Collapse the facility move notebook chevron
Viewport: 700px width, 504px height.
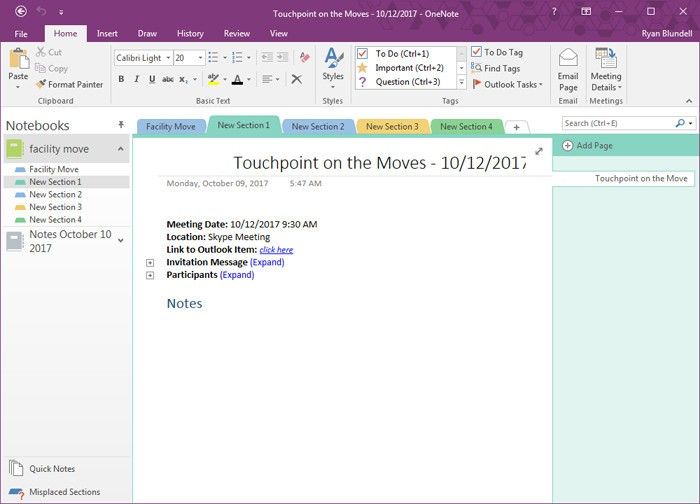121,149
